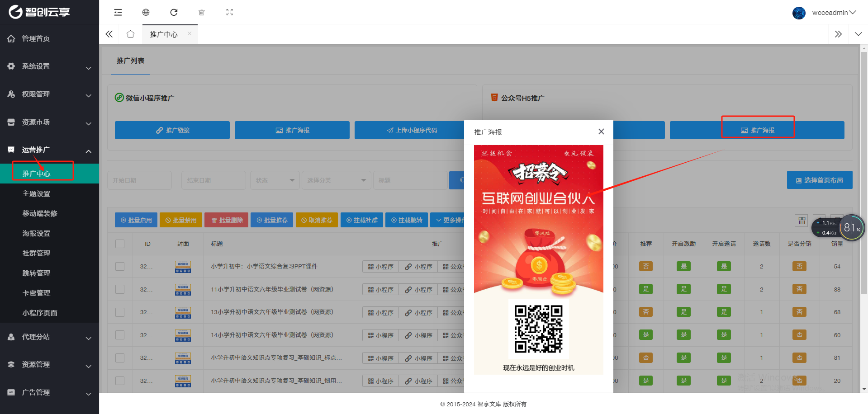Click the 批量删除 button

pos(227,220)
